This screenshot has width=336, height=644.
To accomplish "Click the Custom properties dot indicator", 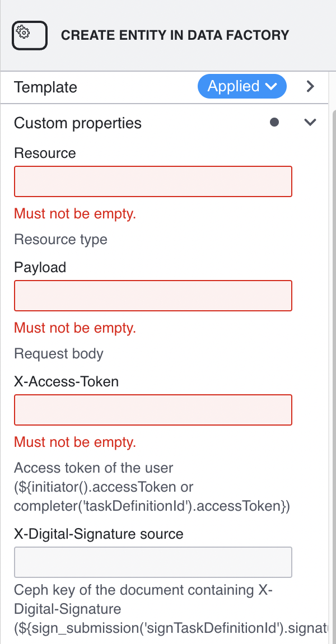I will [274, 123].
